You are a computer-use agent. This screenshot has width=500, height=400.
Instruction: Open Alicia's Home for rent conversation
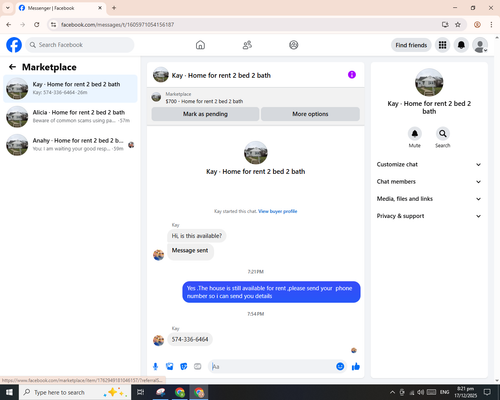[70, 116]
